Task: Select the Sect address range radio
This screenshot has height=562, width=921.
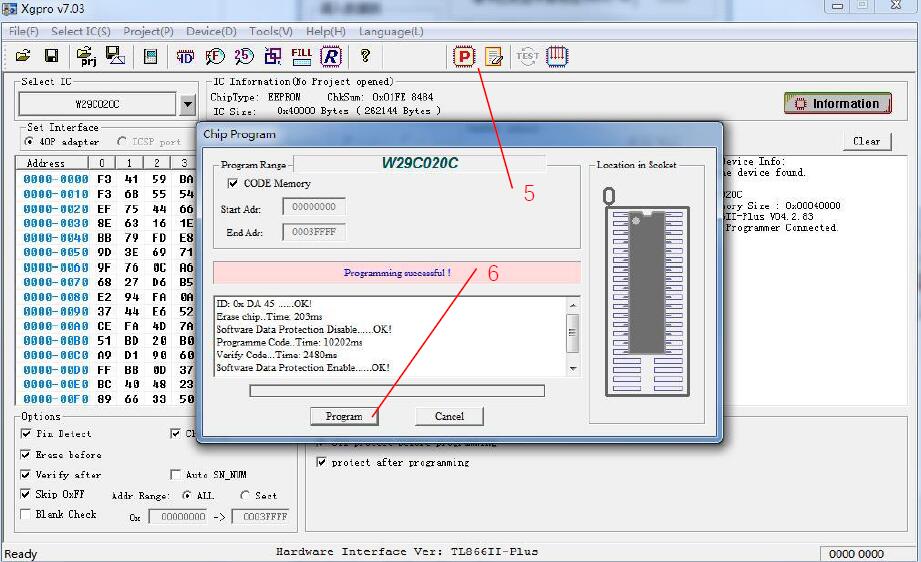Action: [x=245, y=496]
